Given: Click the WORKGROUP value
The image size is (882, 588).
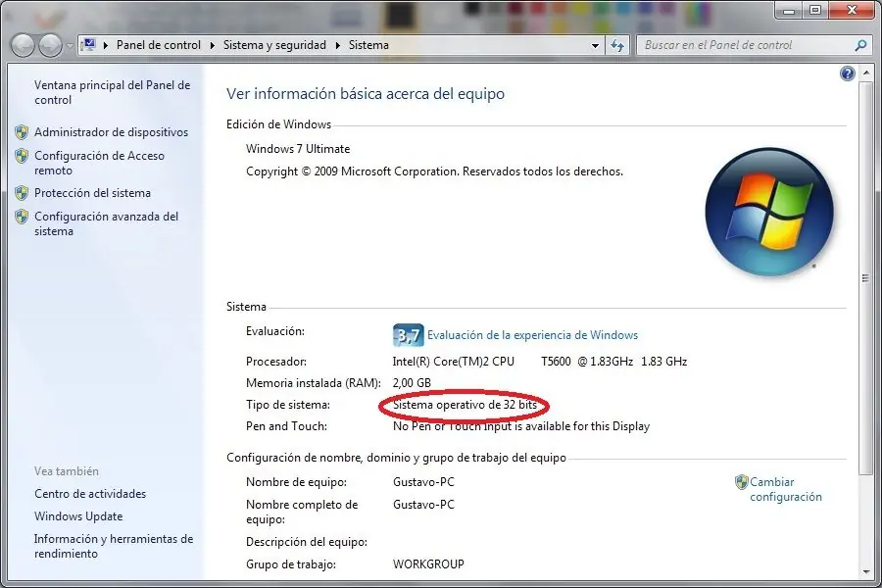Looking at the screenshot, I should pyautogui.click(x=428, y=564).
